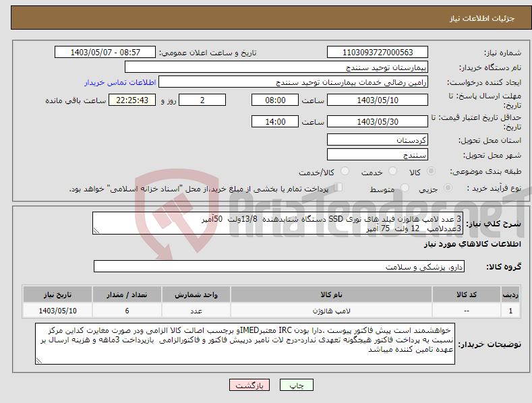The image size is (532, 403).
Task: Toggle the اسناد خزانه اسلامی payment checkbox
Action: pos(338,187)
